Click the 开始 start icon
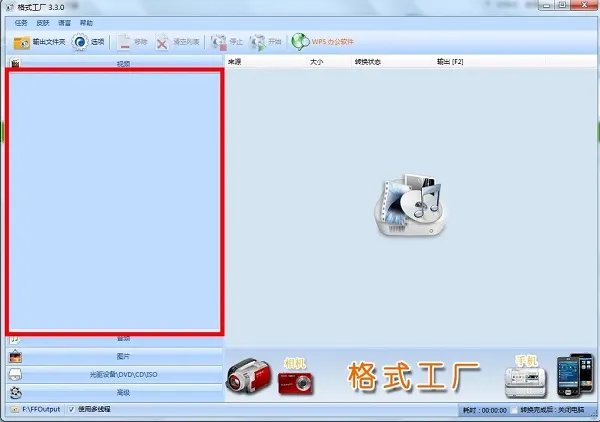Screen dimensions: 600x422 pos(257,42)
